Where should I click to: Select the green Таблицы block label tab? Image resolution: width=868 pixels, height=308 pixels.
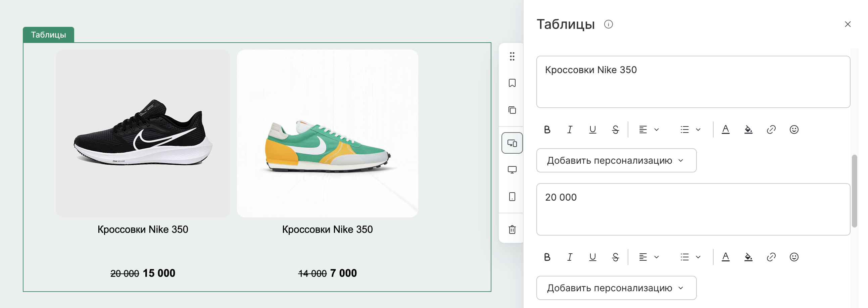49,35
